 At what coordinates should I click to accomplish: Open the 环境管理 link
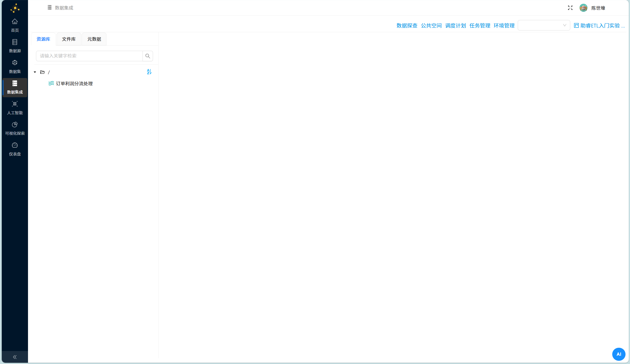[x=504, y=25]
